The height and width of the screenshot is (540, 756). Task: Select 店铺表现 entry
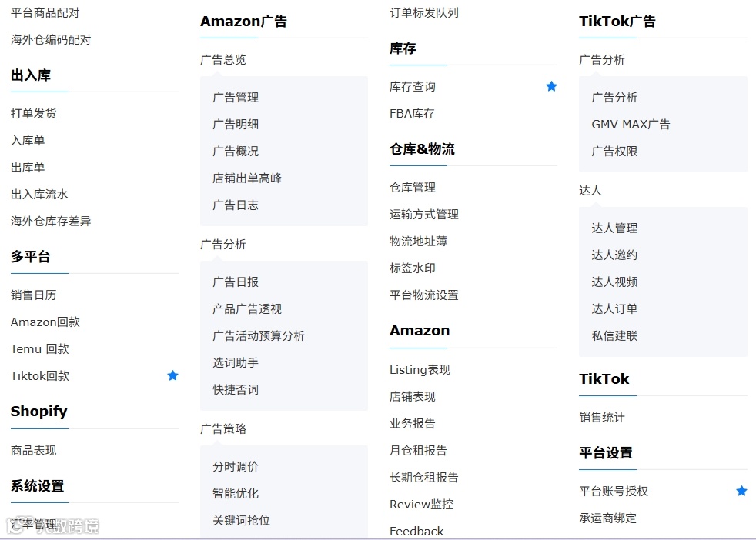[412, 397]
